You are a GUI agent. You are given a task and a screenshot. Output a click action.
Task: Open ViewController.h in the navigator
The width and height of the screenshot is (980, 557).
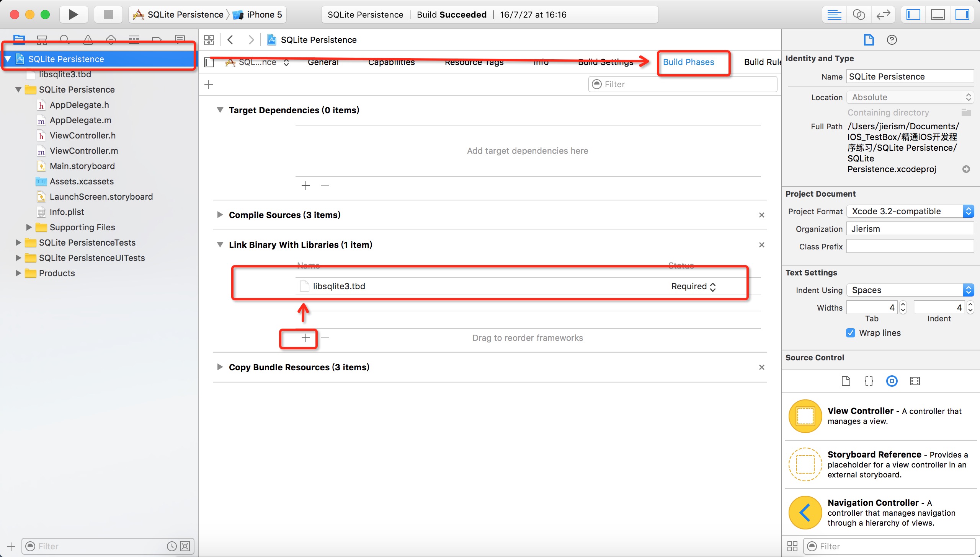tap(83, 135)
